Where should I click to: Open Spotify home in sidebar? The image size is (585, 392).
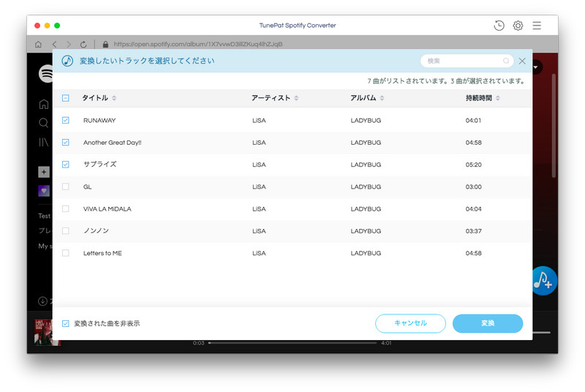point(44,104)
